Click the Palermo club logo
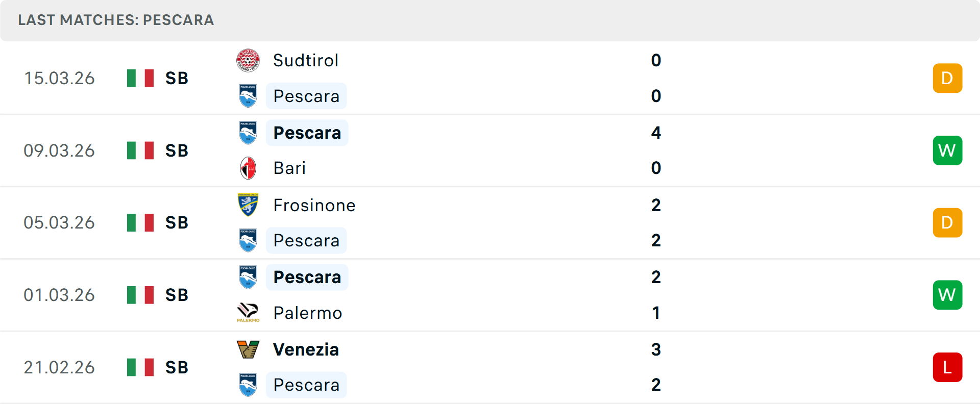This screenshot has width=980, height=404. pyautogui.click(x=248, y=313)
